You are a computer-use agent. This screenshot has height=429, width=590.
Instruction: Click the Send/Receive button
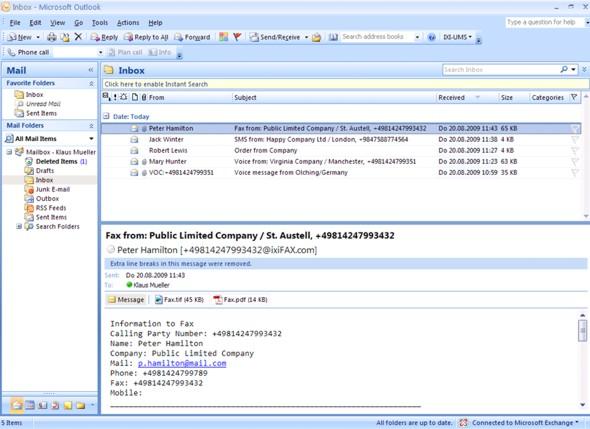click(275, 37)
